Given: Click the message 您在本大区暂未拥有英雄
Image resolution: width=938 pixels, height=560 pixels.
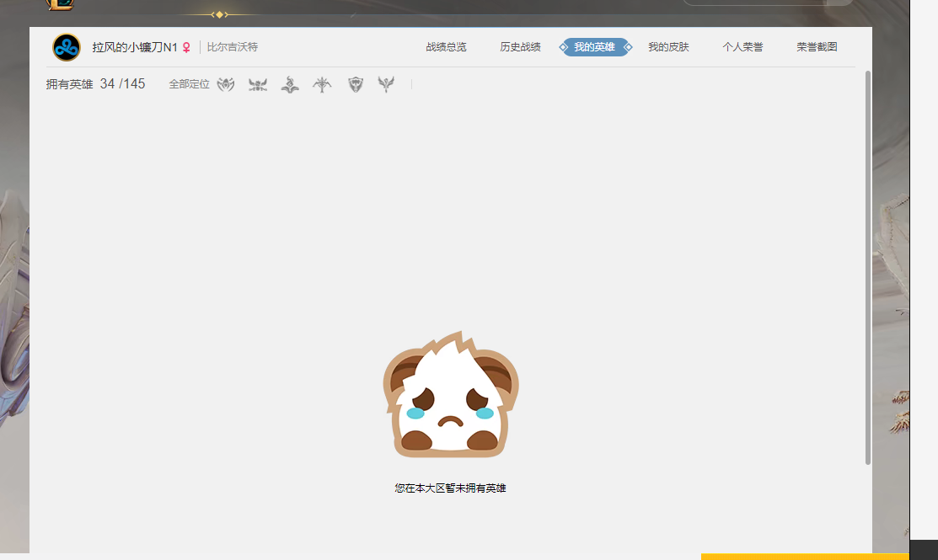Looking at the screenshot, I should point(450,488).
